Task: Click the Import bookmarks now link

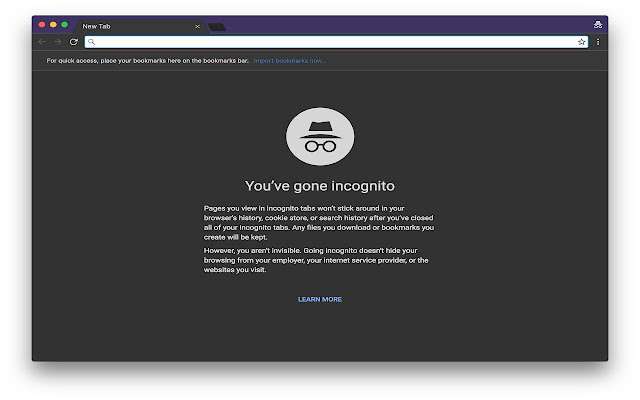Action: pos(289,60)
